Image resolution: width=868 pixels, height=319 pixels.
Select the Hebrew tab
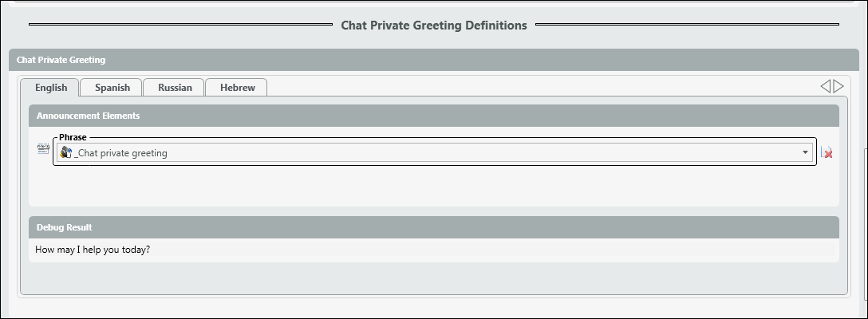point(237,88)
